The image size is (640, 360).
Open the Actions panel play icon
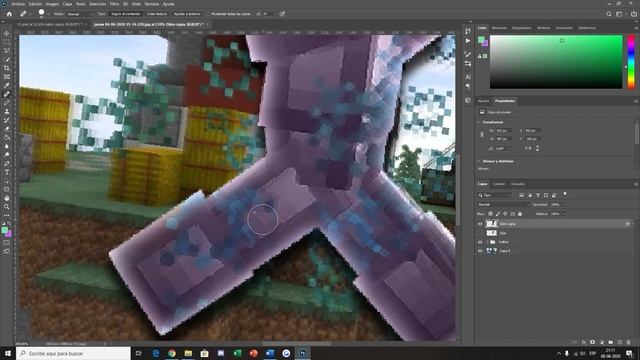point(468,41)
